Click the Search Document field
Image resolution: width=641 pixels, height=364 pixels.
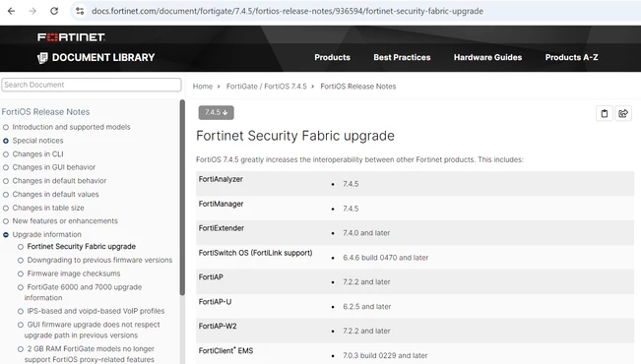coord(92,85)
